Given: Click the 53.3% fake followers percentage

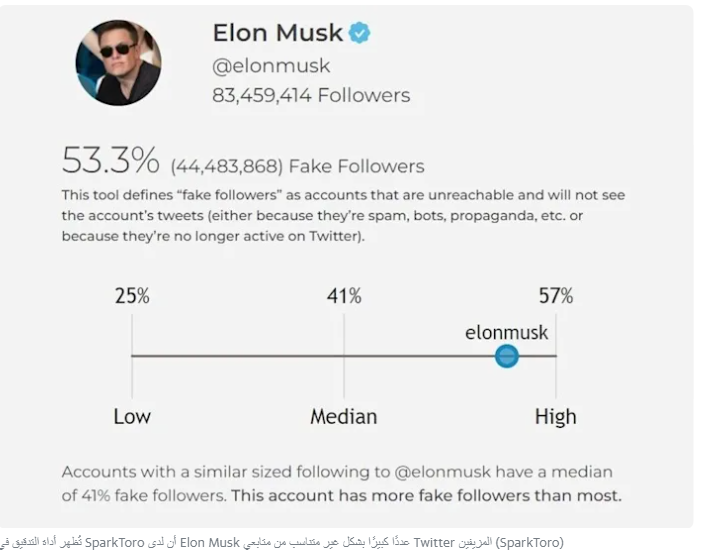Looking at the screenshot, I should tap(110, 160).
